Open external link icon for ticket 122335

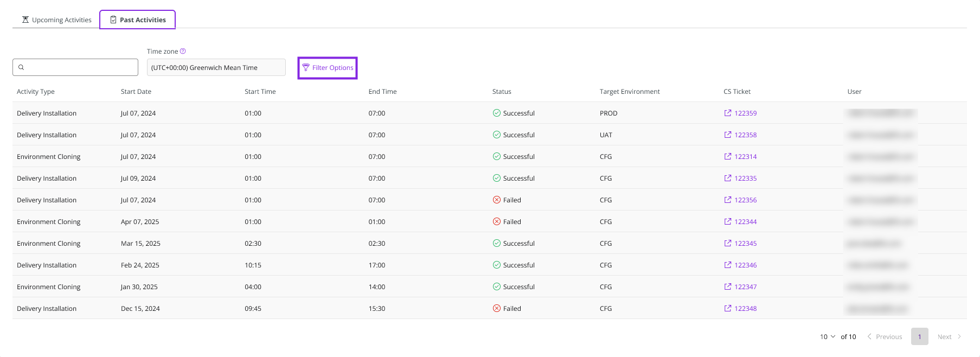(x=728, y=178)
